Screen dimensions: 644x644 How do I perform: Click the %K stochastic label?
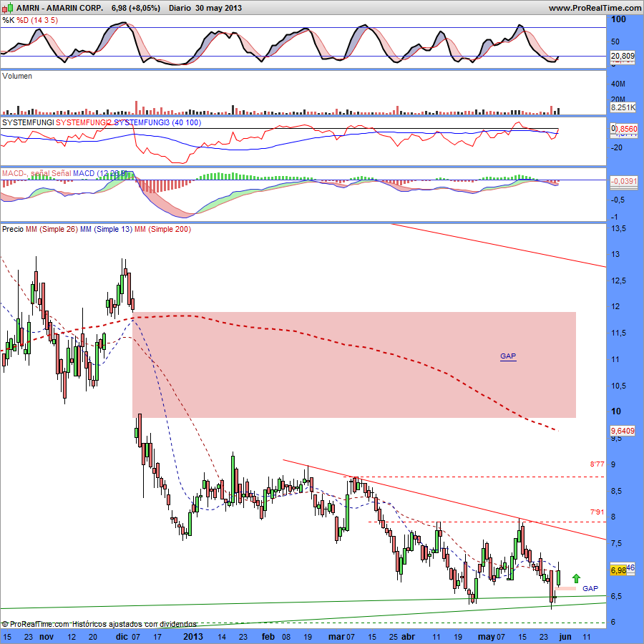[8, 20]
